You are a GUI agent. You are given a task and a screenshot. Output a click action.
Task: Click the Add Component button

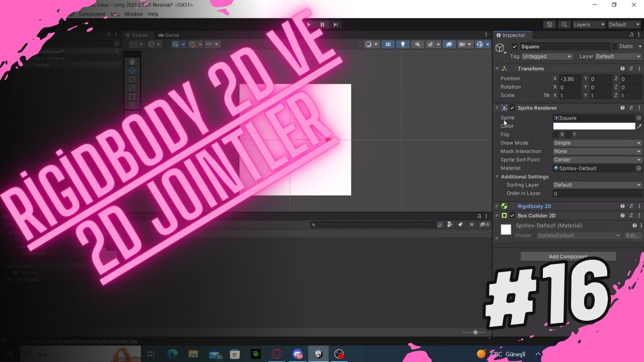(x=568, y=256)
